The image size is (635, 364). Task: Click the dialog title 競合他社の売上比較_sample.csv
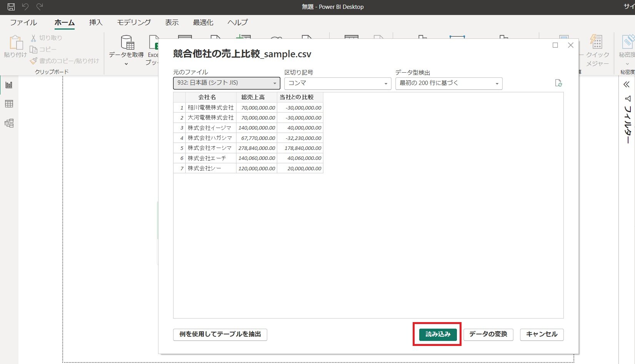242,54
